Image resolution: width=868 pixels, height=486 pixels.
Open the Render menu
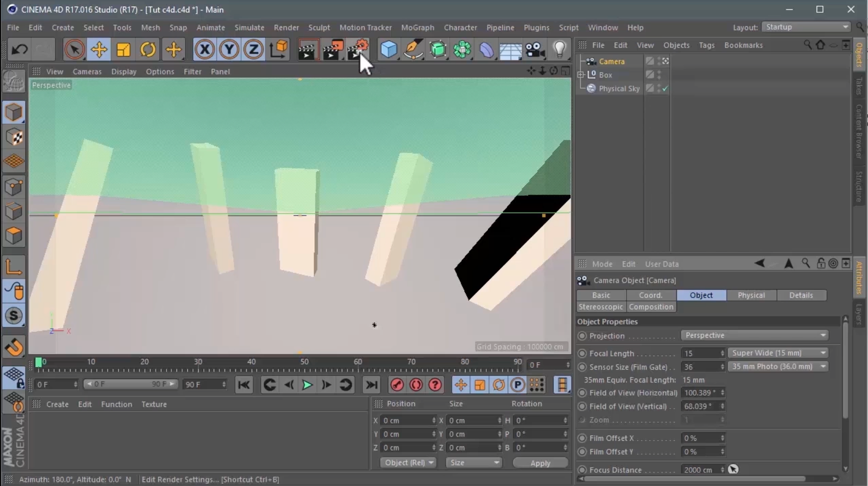point(286,27)
